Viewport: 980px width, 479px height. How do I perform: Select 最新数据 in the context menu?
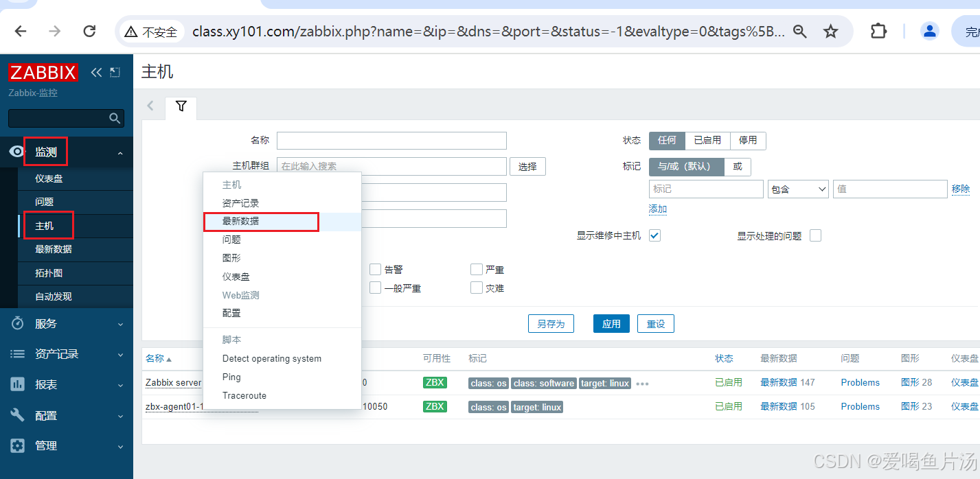(x=282, y=221)
